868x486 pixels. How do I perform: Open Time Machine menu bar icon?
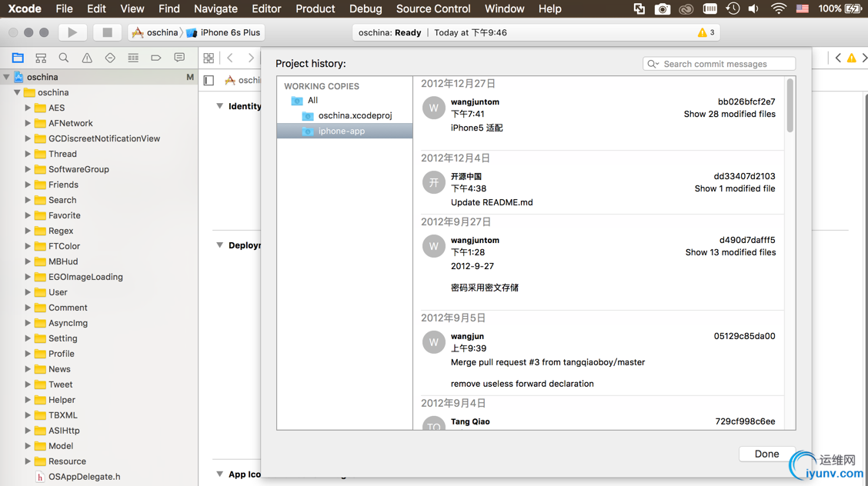733,9
